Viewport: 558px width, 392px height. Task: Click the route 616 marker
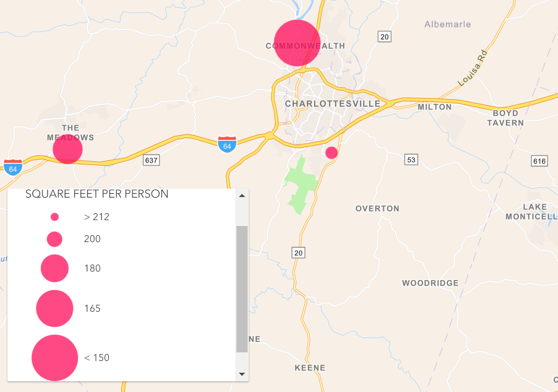tap(539, 161)
